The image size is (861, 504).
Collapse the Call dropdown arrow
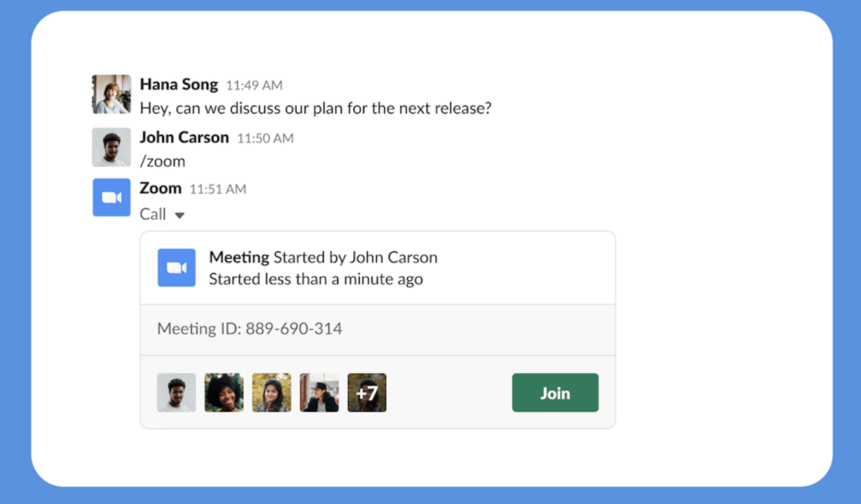[179, 215]
